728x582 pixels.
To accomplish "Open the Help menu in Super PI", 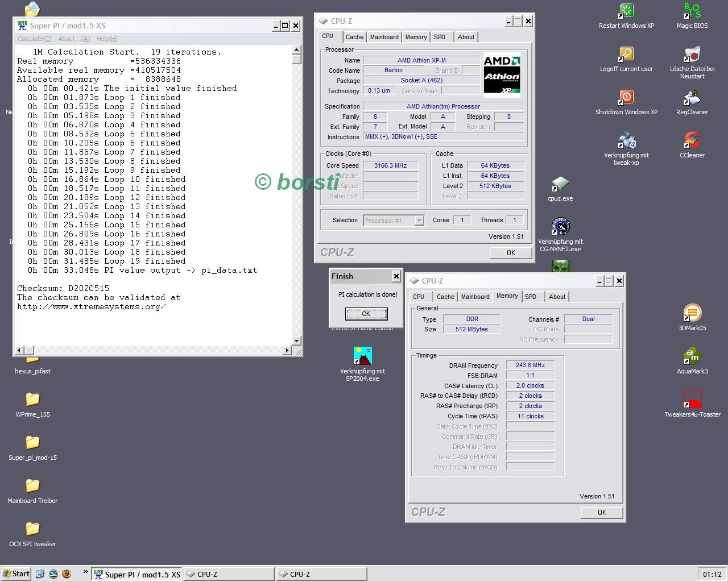I will pos(107,39).
